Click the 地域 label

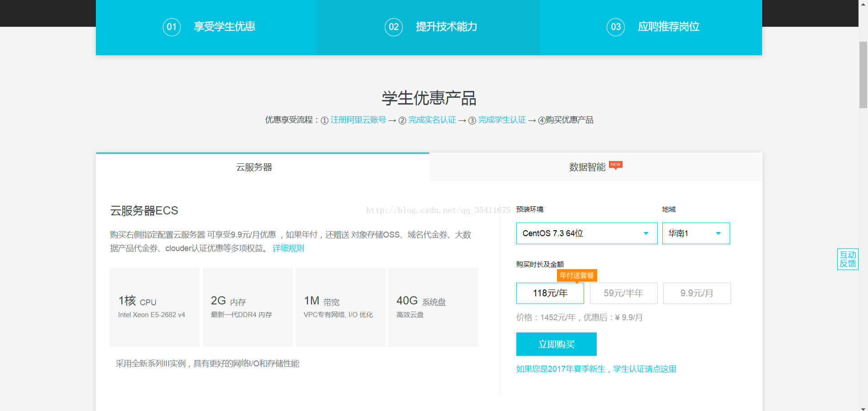pyautogui.click(x=669, y=209)
